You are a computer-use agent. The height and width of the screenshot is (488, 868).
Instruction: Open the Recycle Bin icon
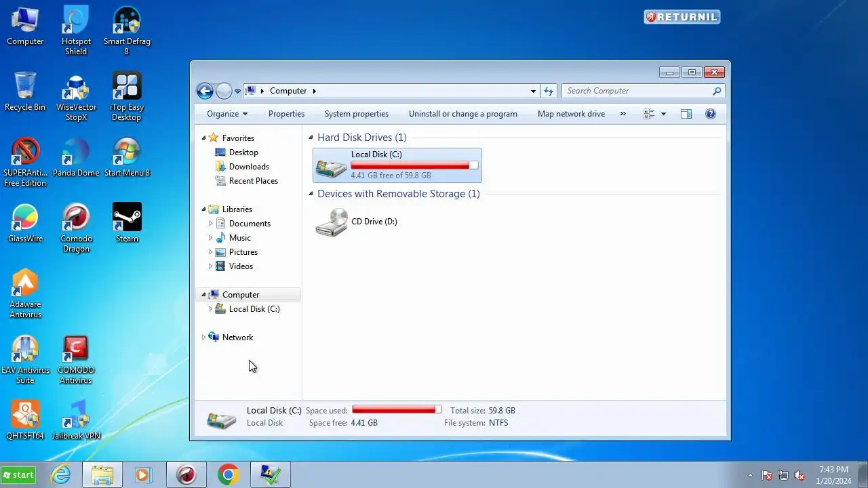pyautogui.click(x=25, y=92)
